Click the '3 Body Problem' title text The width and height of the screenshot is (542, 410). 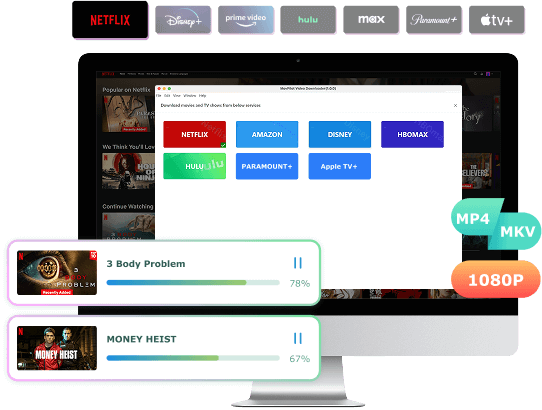pos(146,264)
